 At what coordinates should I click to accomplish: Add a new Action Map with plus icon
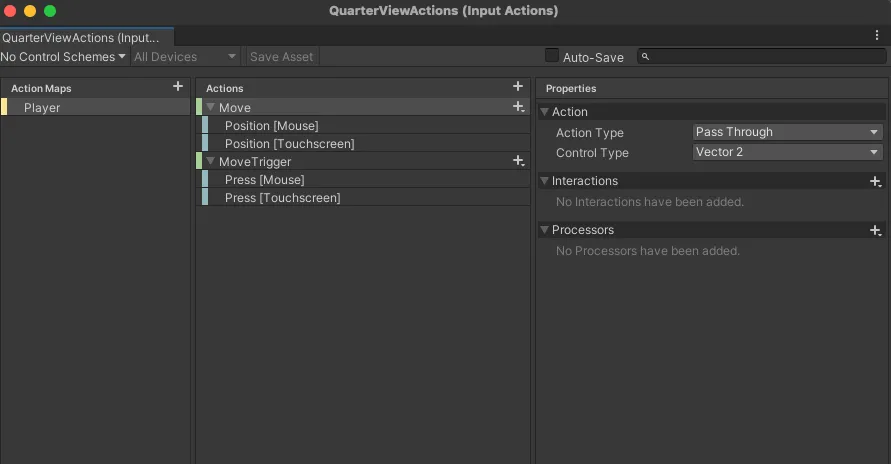(x=178, y=86)
